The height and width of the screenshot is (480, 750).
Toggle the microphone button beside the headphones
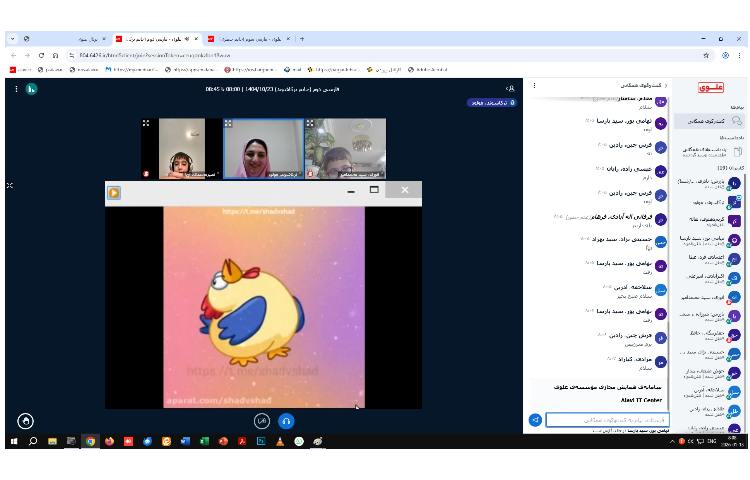point(262,421)
